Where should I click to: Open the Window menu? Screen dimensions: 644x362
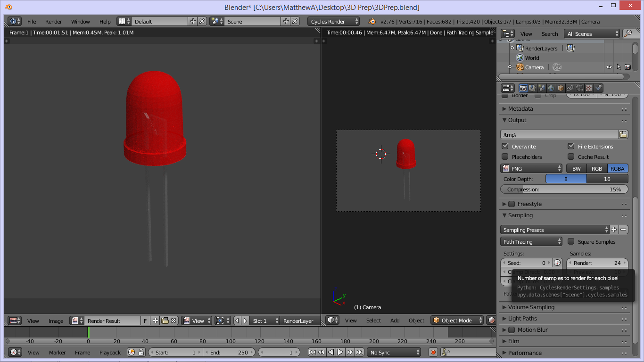pos(81,21)
